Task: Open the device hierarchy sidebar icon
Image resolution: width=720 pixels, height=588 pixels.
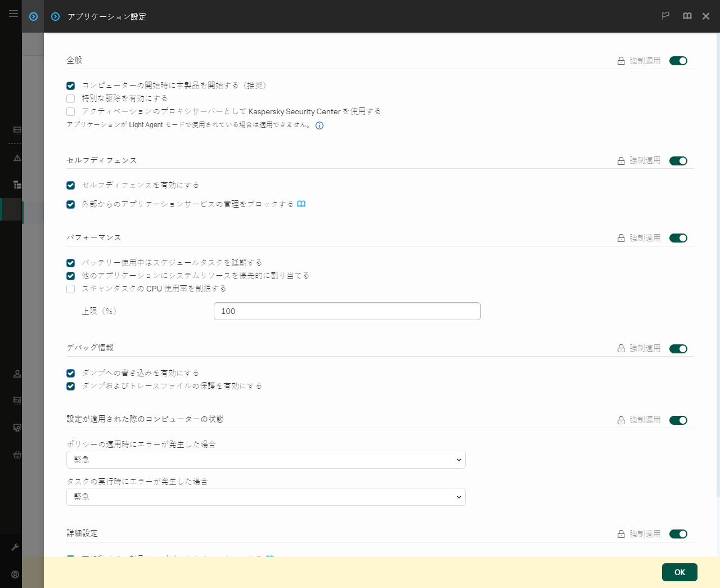Action: pyautogui.click(x=16, y=184)
